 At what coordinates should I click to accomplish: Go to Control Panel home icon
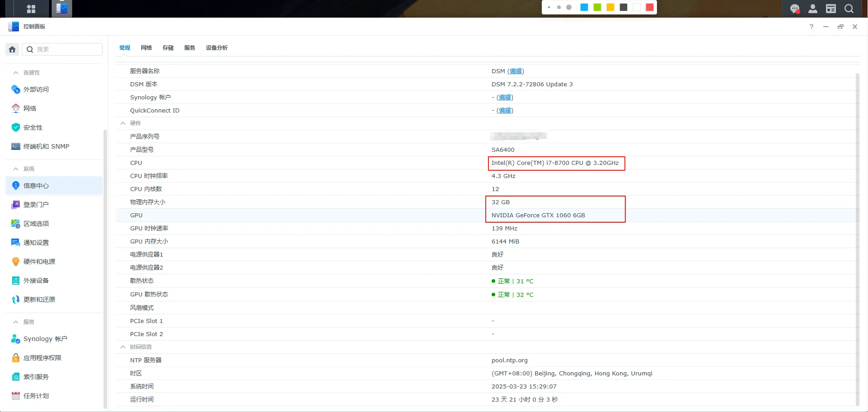pyautogui.click(x=12, y=49)
